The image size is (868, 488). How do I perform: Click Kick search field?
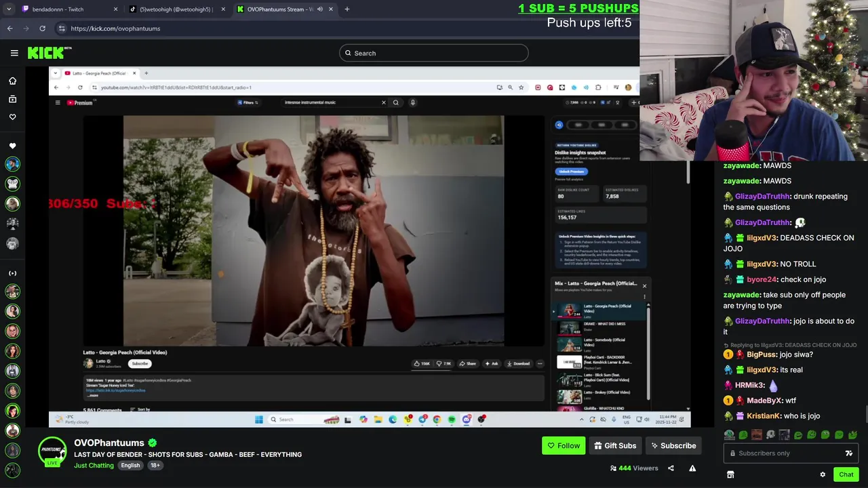(434, 53)
